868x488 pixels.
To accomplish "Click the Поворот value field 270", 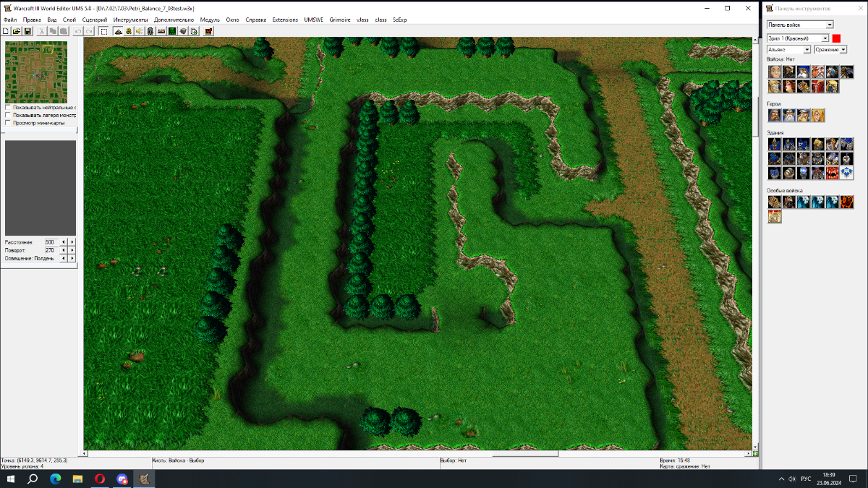I will [x=51, y=250].
